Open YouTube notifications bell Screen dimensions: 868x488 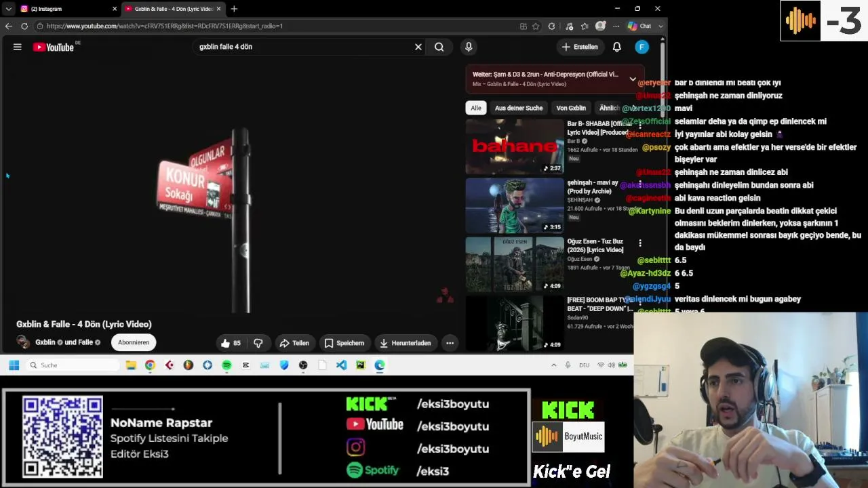point(617,47)
